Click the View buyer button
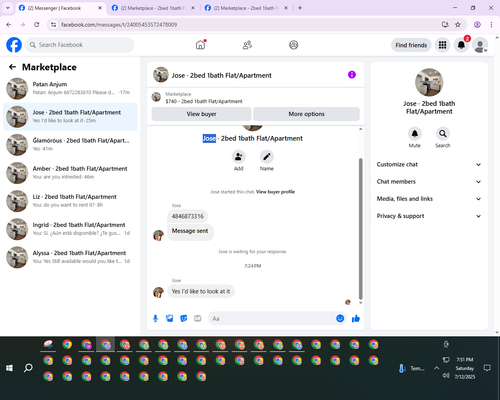The image size is (500, 400). (x=201, y=114)
